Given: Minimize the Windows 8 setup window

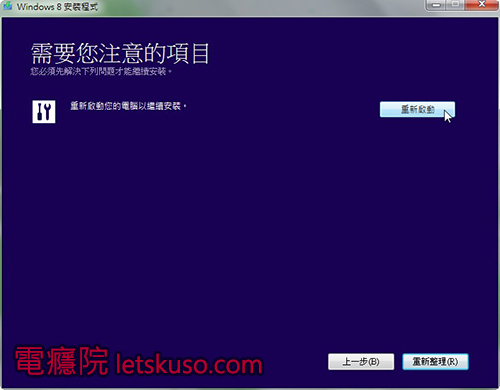Looking at the screenshot, I should 437,5.
